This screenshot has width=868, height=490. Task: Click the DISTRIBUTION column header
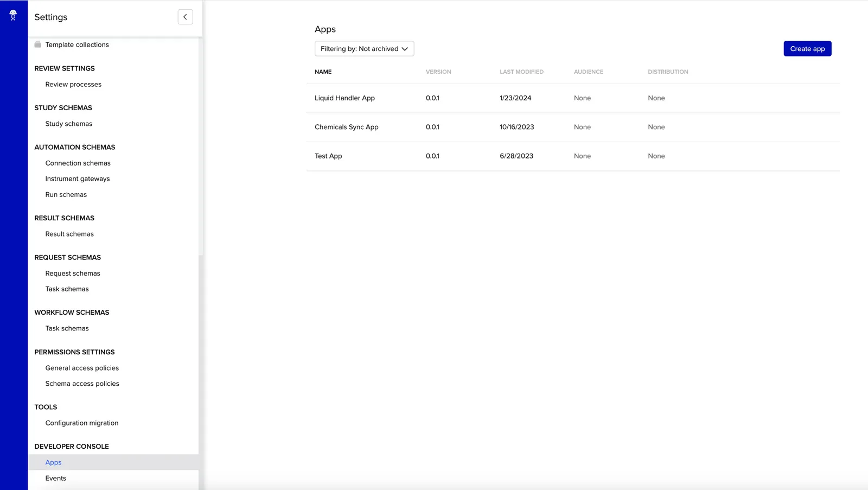[x=668, y=72]
